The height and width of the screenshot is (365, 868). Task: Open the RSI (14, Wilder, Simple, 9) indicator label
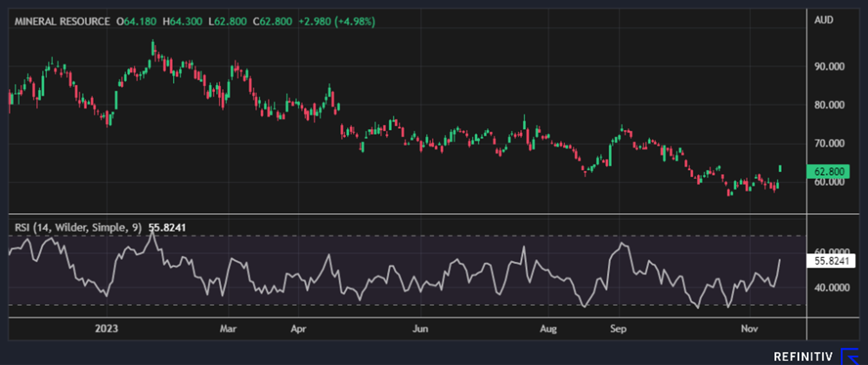coord(77,227)
